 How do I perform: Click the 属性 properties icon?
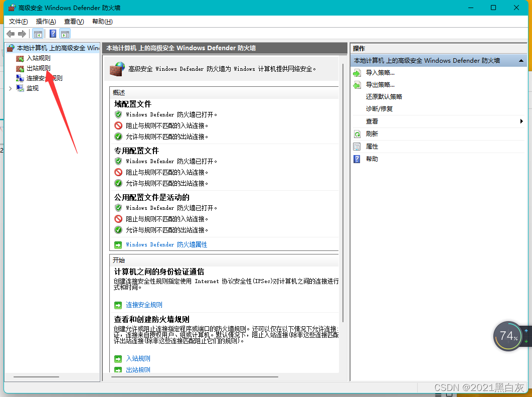click(x=357, y=147)
